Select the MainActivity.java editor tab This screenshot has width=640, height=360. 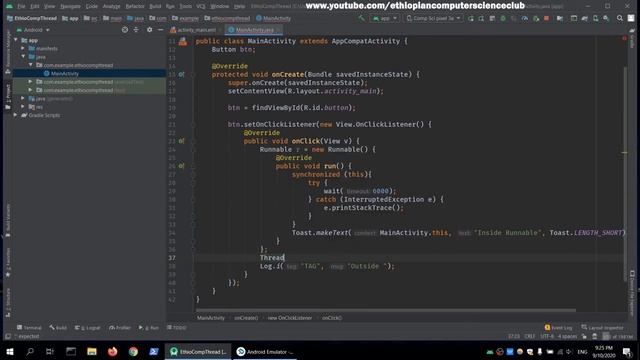tap(252, 30)
